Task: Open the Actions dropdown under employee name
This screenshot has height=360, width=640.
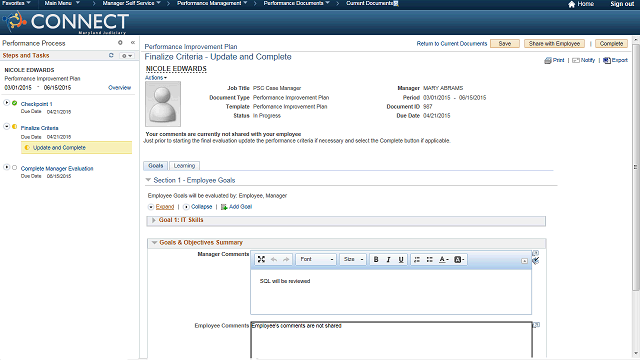Action: point(156,78)
